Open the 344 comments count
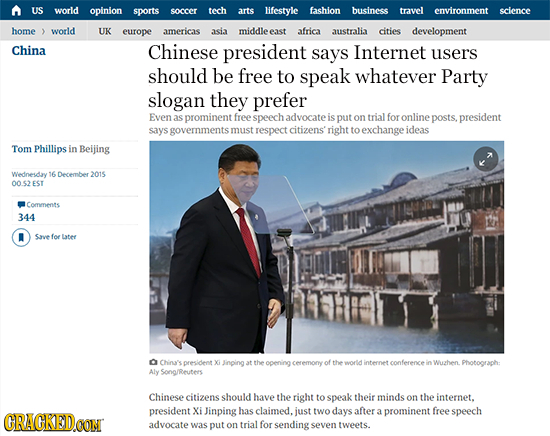The height and width of the screenshot is (436, 550). point(26,217)
